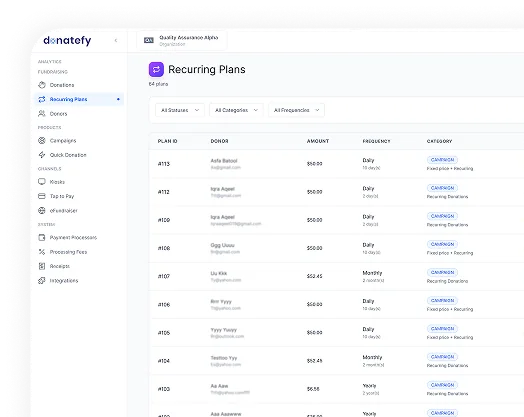Click the amount in row #104

(x=314, y=361)
